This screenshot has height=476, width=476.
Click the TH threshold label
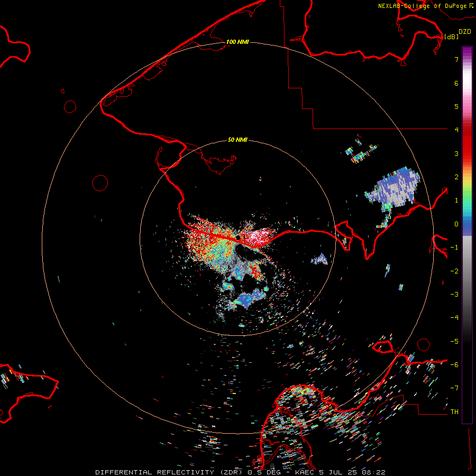[x=454, y=412]
